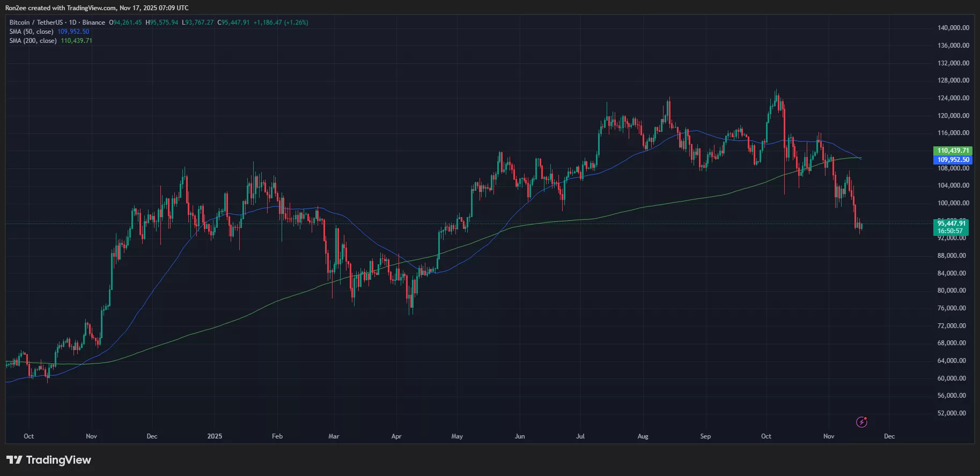Select the SMA (200, close) indicator legend
The width and height of the screenshot is (980, 476).
pos(33,41)
